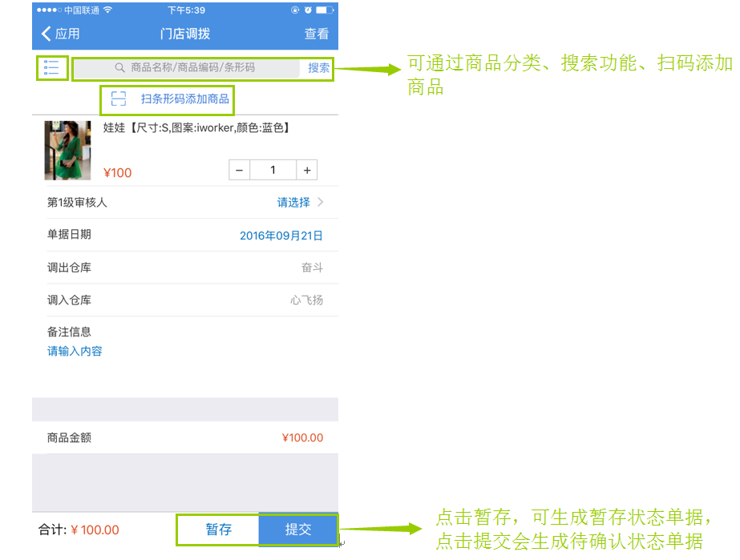
Task: Tap the product thumbnail image
Action: (67, 150)
